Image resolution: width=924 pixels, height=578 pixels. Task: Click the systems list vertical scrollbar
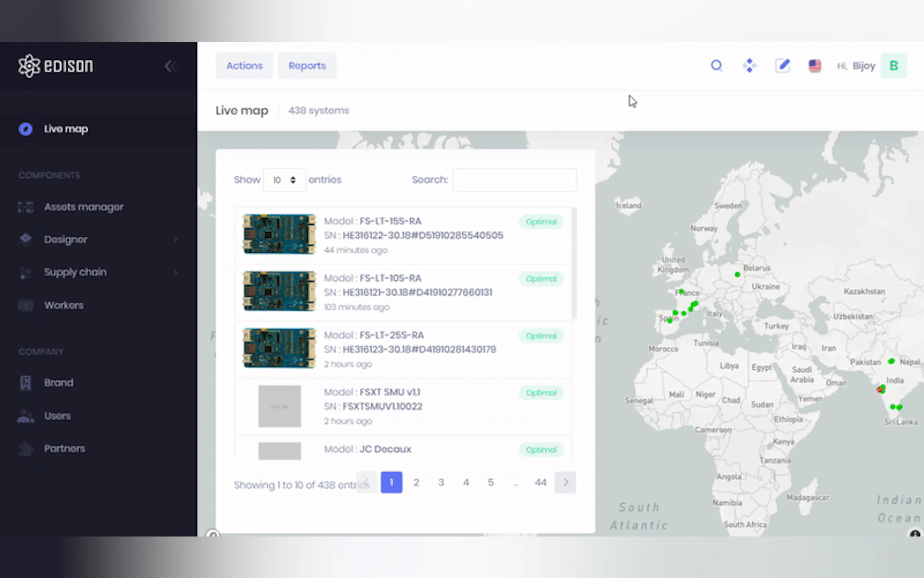click(x=574, y=264)
